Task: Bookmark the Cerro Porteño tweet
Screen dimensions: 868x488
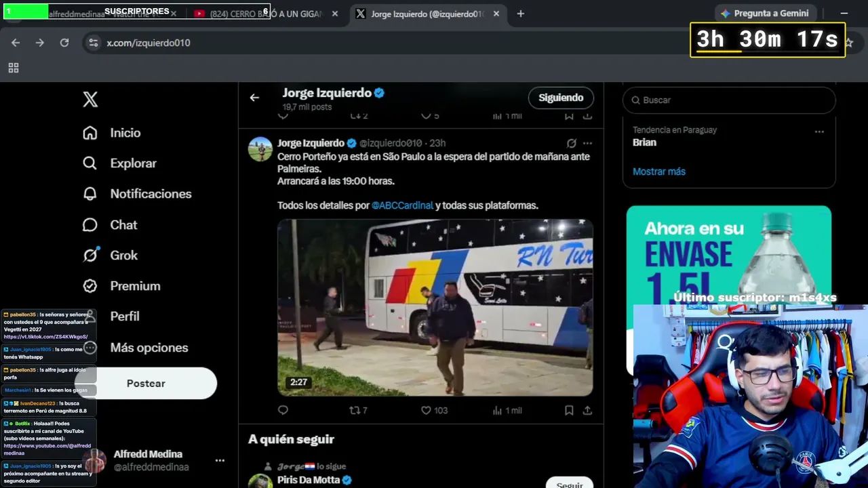Action: coord(569,410)
